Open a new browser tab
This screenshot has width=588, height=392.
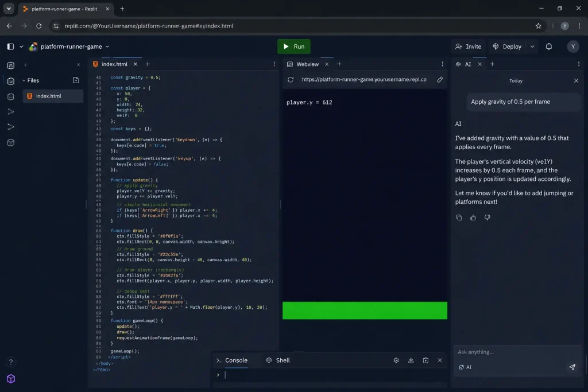pos(122,9)
